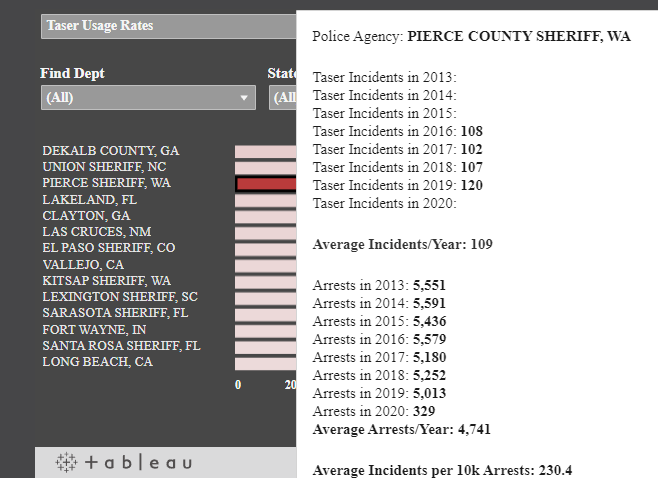Click the bar for DeKalb County, GA
Viewport: 658px width, 478px height.
coord(266,151)
